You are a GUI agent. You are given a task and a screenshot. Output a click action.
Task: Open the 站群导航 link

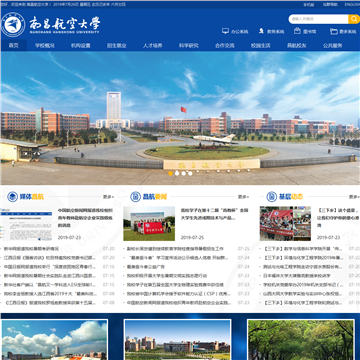click(330, 4)
